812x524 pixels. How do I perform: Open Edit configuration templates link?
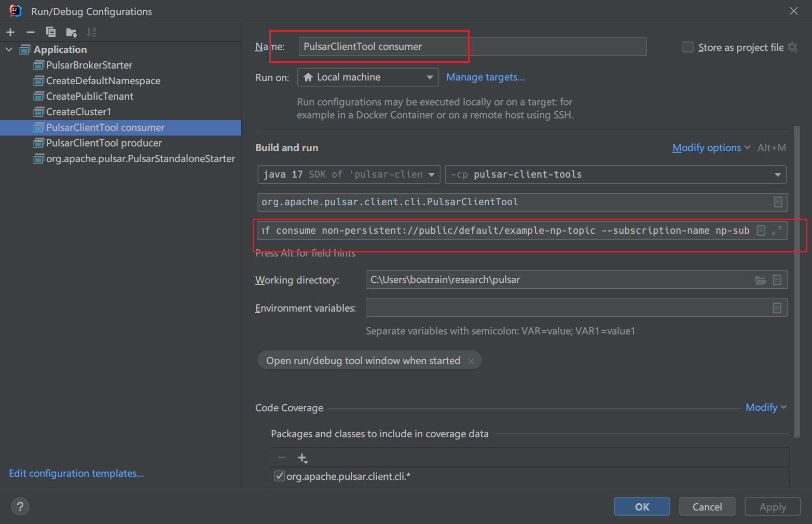[x=76, y=474]
